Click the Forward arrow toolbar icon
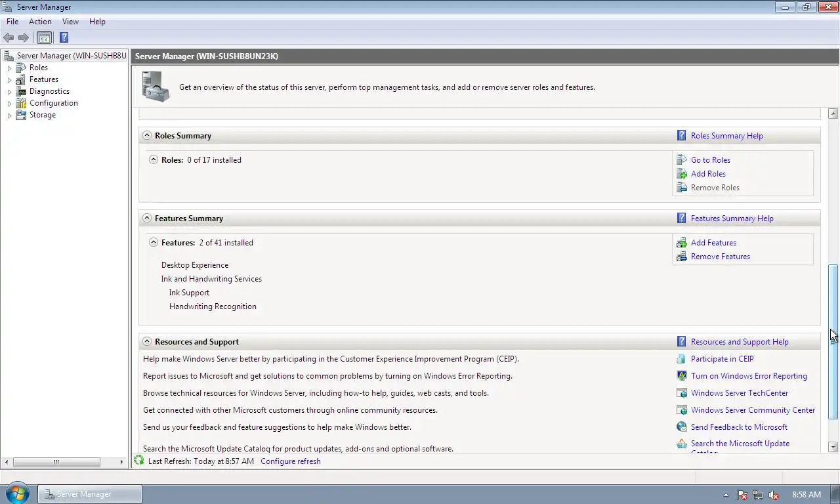Image resolution: width=840 pixels, height=504 pixels. [24, 37]
